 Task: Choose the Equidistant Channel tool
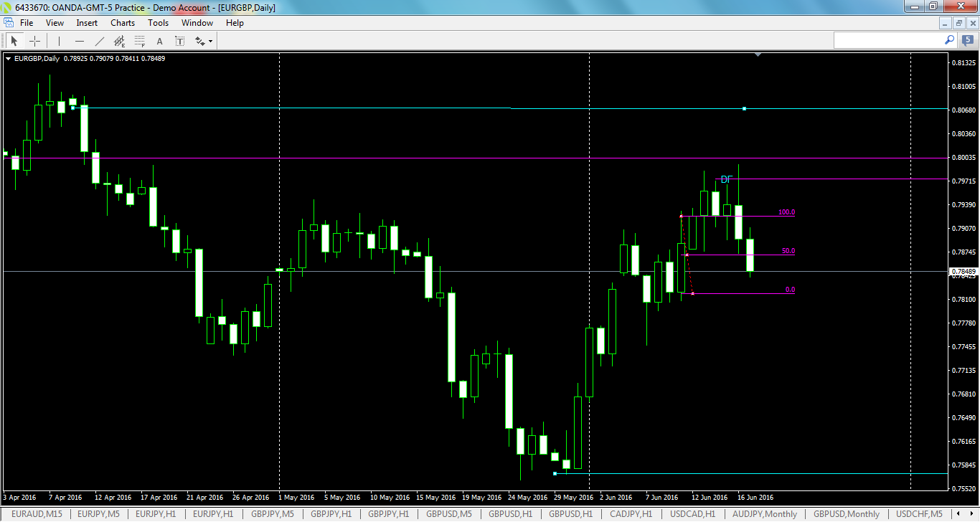coord(120,40)
